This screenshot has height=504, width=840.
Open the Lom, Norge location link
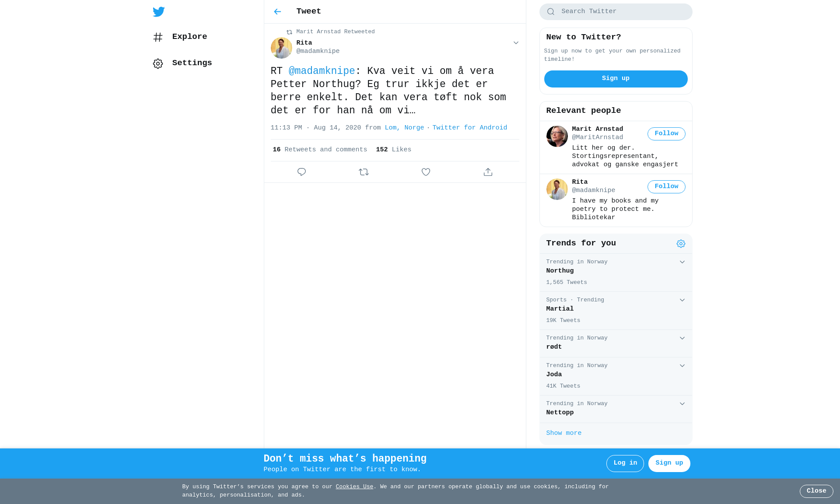(x=404, y=128)
